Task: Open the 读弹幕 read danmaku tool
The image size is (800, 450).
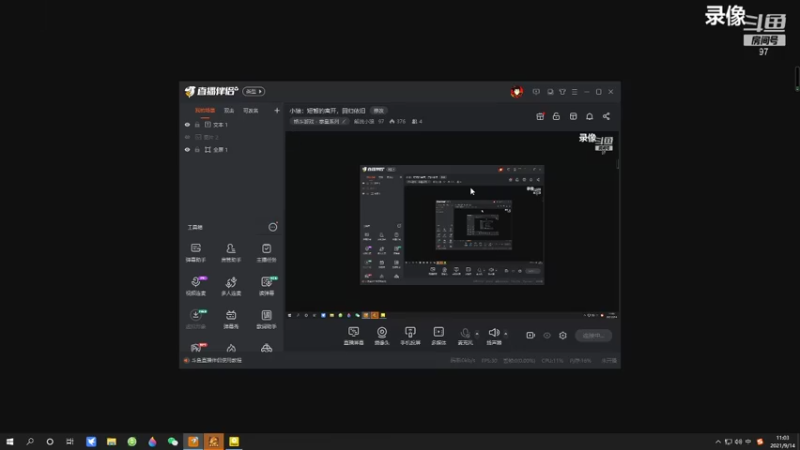Action: (x=266, y=286)
